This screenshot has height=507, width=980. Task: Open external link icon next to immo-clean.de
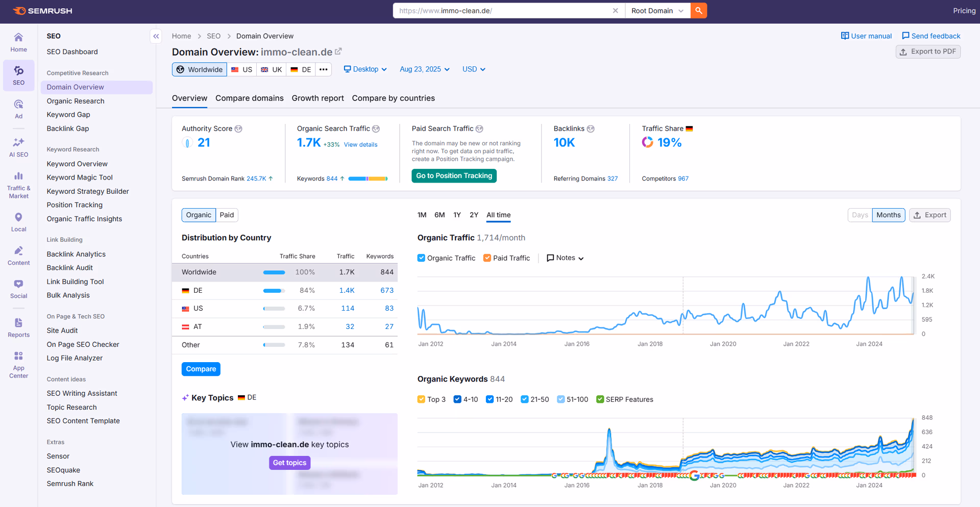click(x=338, y=52)
